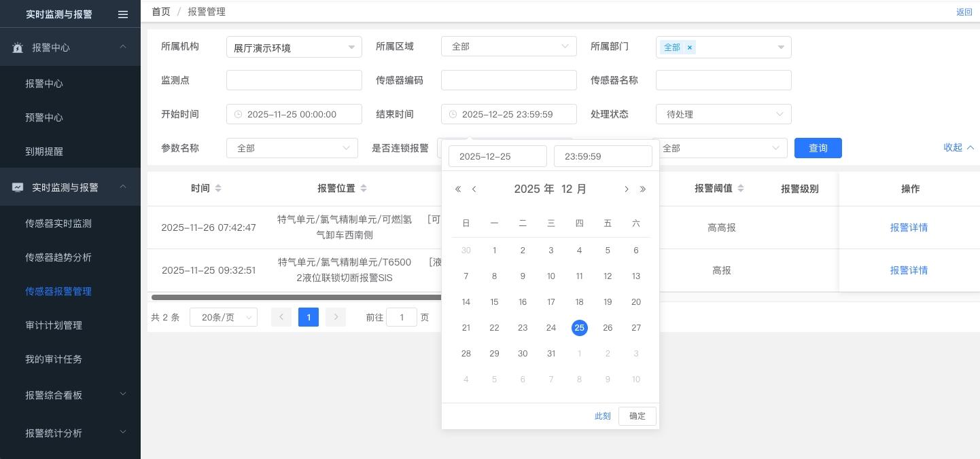Remove the 全部 tag from 所属部门

tap(689, 48)
